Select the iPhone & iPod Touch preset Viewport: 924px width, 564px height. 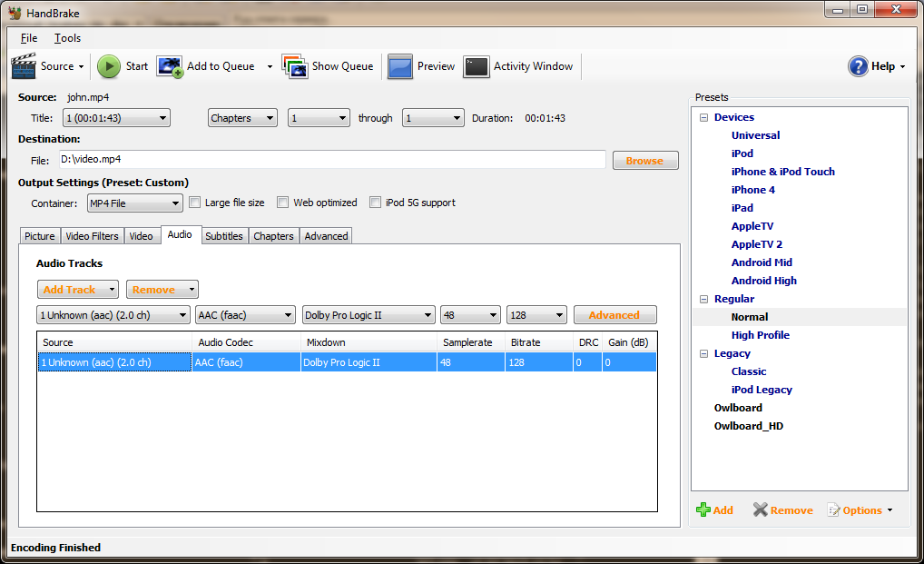tap(783, 172)
